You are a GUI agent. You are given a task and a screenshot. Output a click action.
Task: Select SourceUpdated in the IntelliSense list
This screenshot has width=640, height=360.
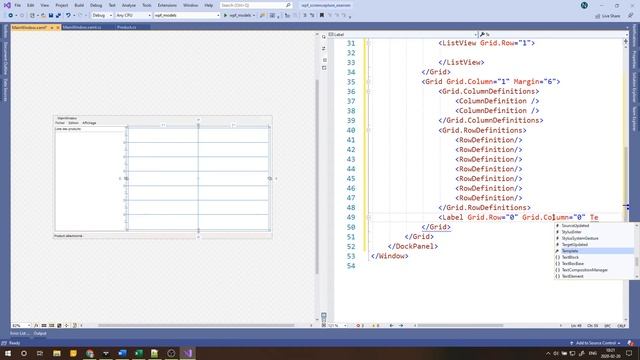click(x=594, y=226)
